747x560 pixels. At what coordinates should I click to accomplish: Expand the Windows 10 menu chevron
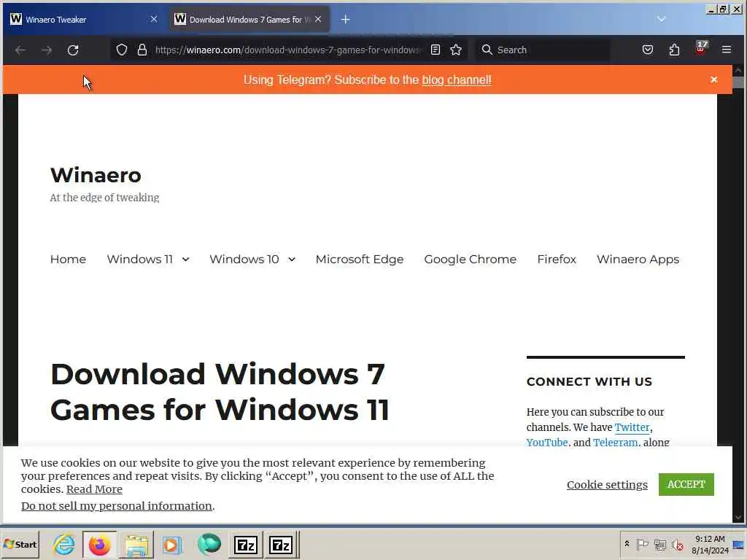point(292,260)
